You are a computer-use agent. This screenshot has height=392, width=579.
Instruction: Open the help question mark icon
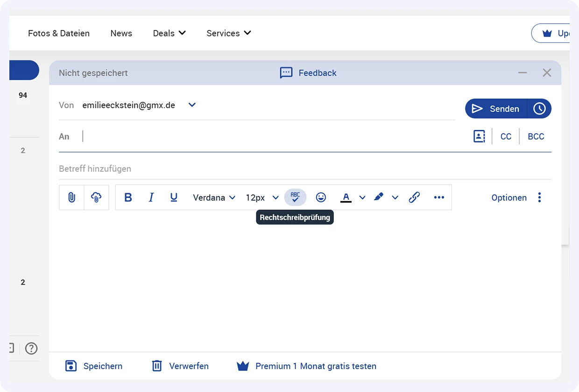[31, 348]
